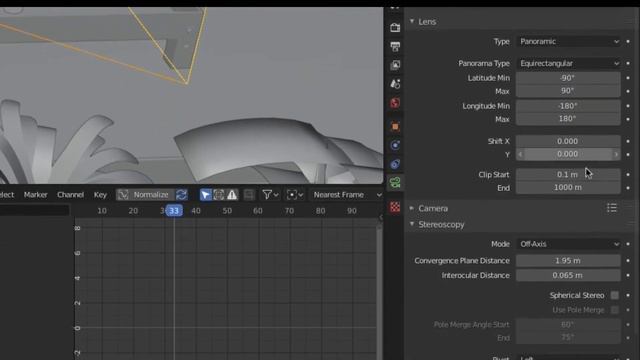Open the Panorama Type Equirectangular dropdown

[568, 63]
